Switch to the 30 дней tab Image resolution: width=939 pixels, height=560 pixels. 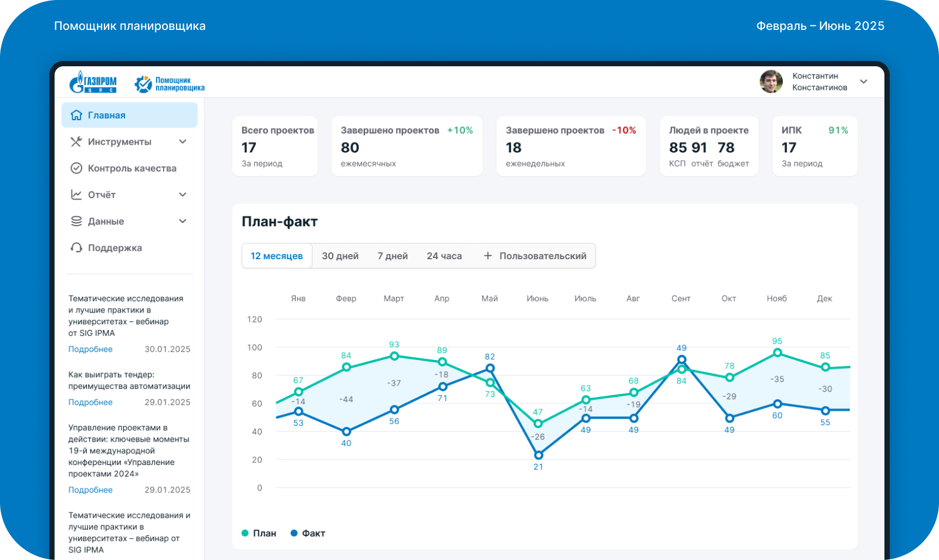(340, 256)
